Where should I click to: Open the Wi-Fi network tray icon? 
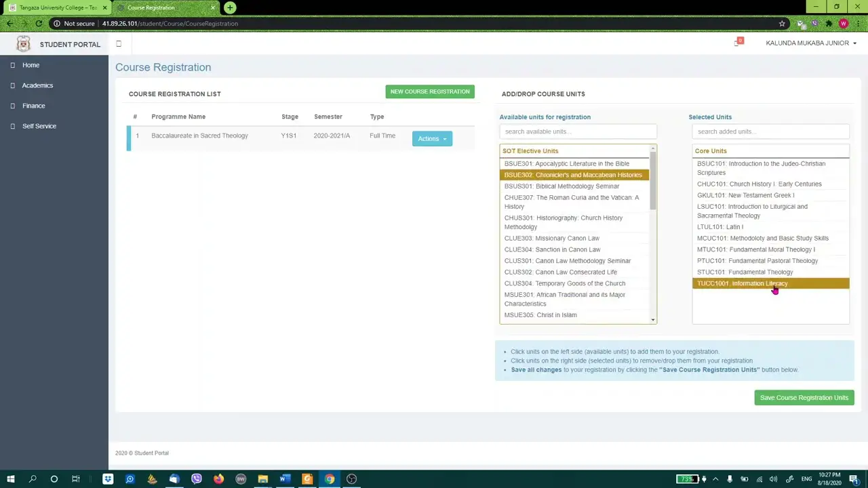(759, 479)
